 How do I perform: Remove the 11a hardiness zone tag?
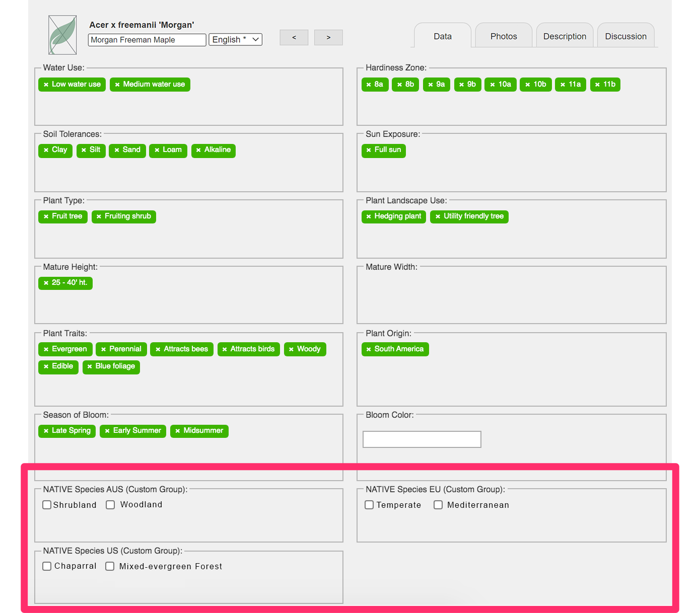[x=563, y=85]
